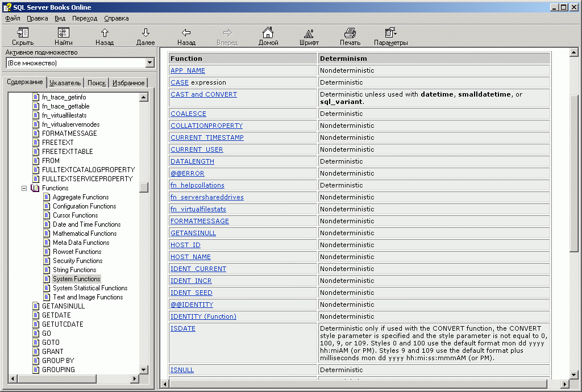Switch to the Поиск tab
The image size is (582, 392).
(97, 83)
